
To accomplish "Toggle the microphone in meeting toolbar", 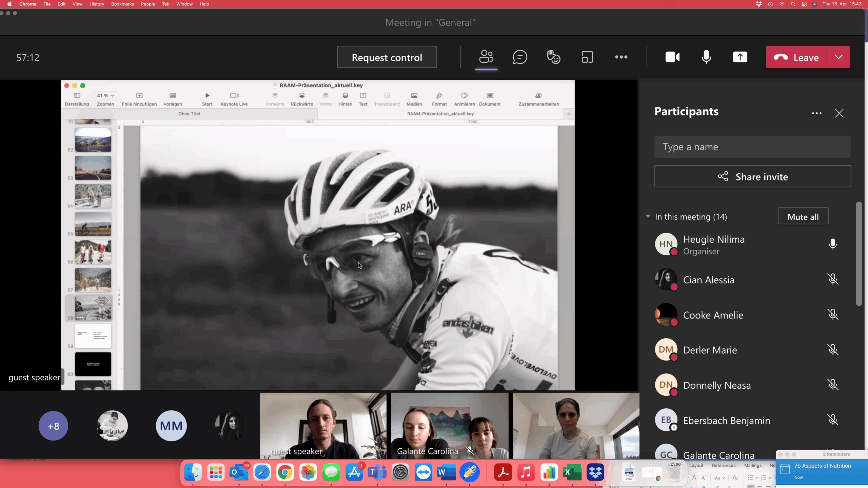I will (x=706, y=57).
